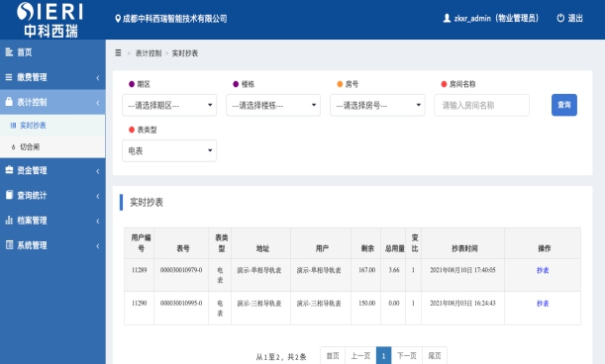Click the user avatar icon next to zkxr_admin
605x364 pixels.
447,18
